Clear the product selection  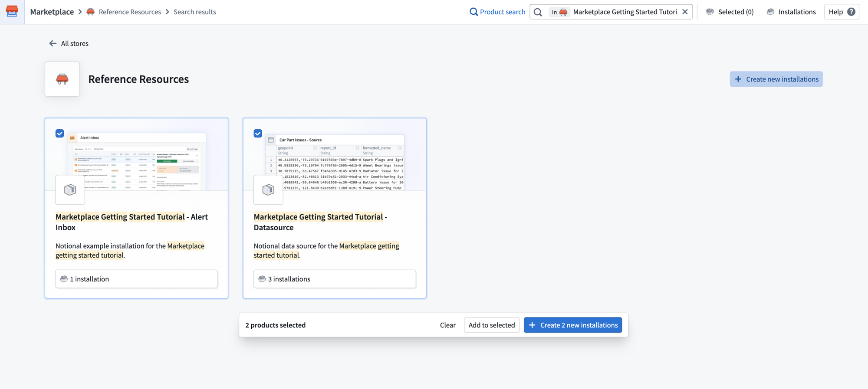coord(448,325)
